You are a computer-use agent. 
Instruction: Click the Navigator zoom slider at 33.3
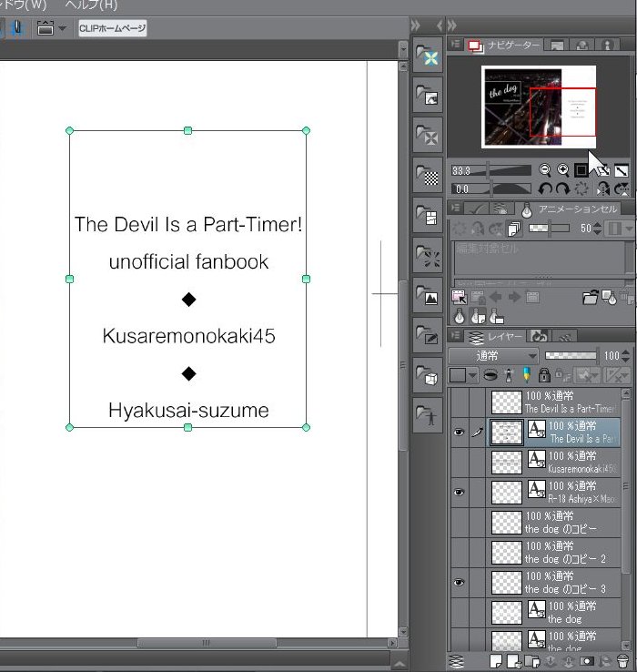490,170
